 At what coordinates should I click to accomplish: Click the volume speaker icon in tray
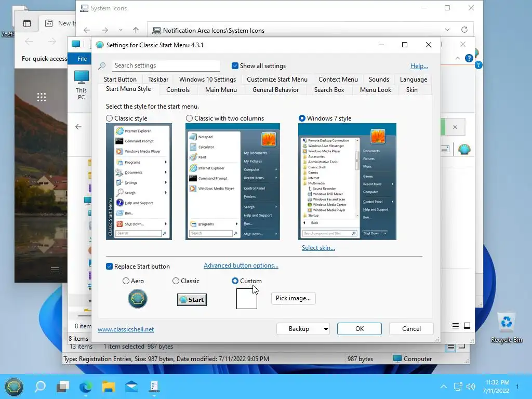[471, 387]
